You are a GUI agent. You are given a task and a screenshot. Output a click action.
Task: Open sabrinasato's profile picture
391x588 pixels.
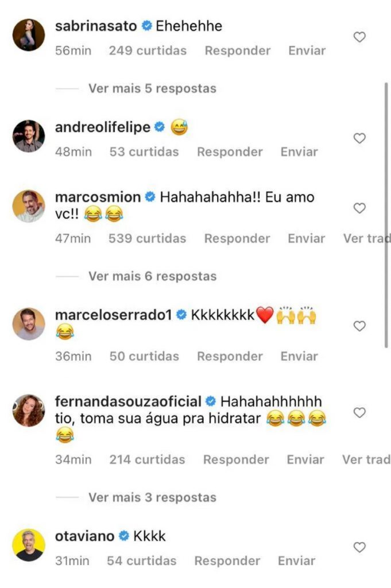[29, 33]
